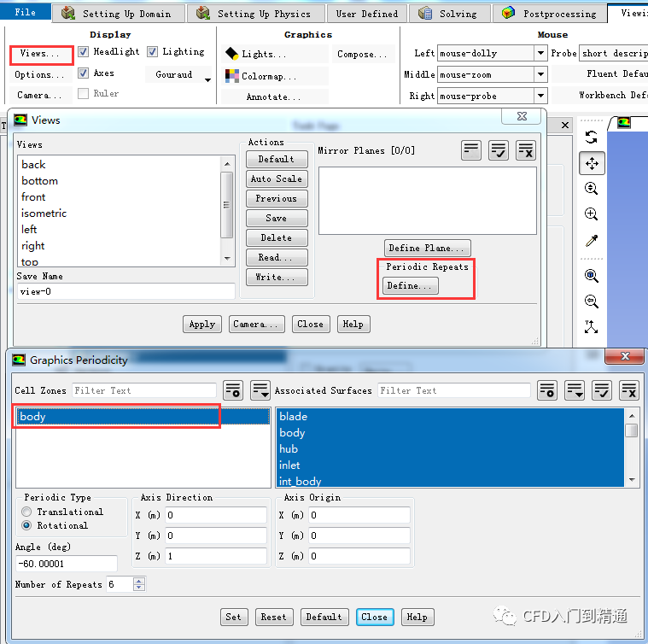
Task: Open the Gouraud lighting dropdown
Action: pyautogui.click(x=207, y=79)
